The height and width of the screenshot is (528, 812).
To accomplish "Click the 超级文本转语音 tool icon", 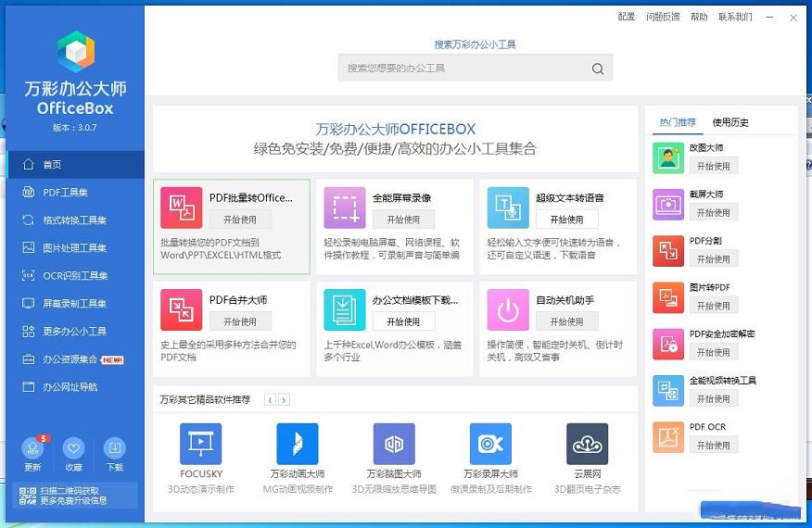I will click(508, 207).
